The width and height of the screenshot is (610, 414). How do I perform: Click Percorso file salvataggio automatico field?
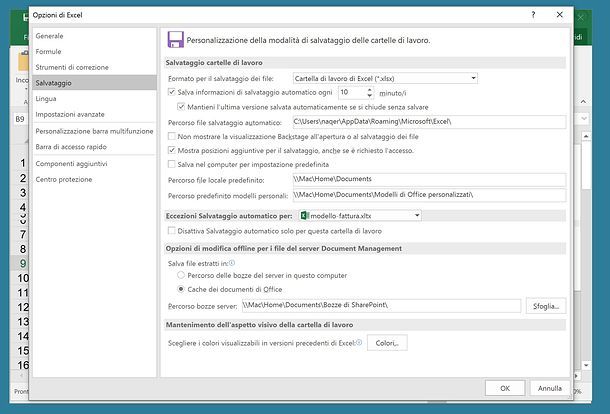click(429, 122)
